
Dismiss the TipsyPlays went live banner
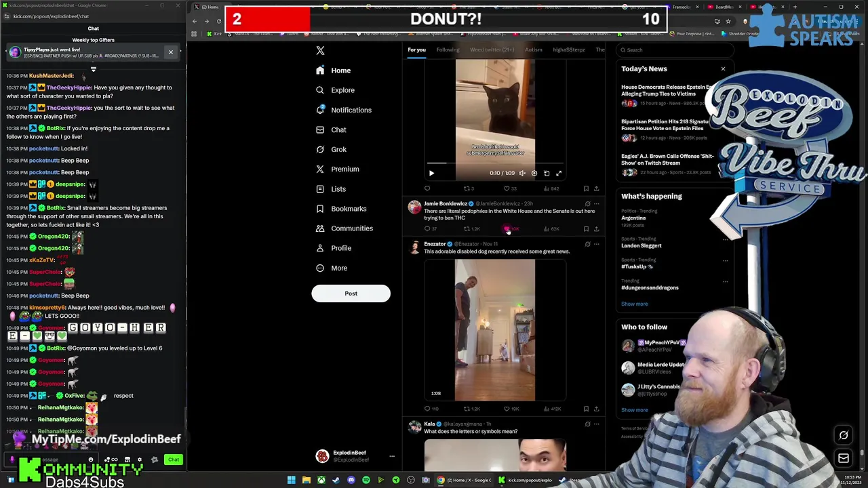tap(171, 52)
